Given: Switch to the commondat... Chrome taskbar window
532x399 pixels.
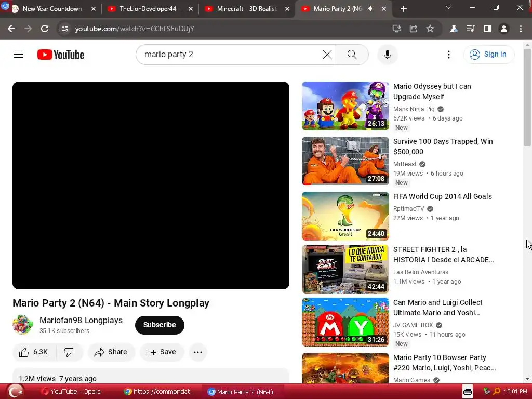Looking at the screenshot, I should (160, 392).
